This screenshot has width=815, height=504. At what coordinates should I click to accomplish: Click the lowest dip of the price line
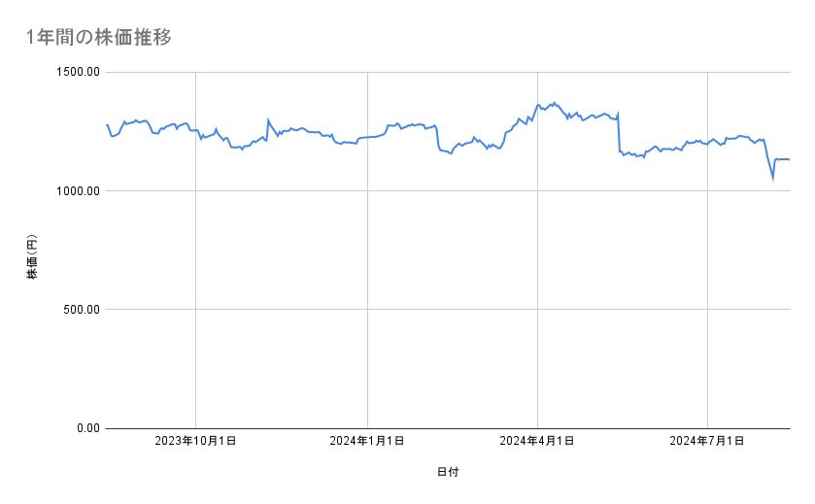click(x=773, y=179)
